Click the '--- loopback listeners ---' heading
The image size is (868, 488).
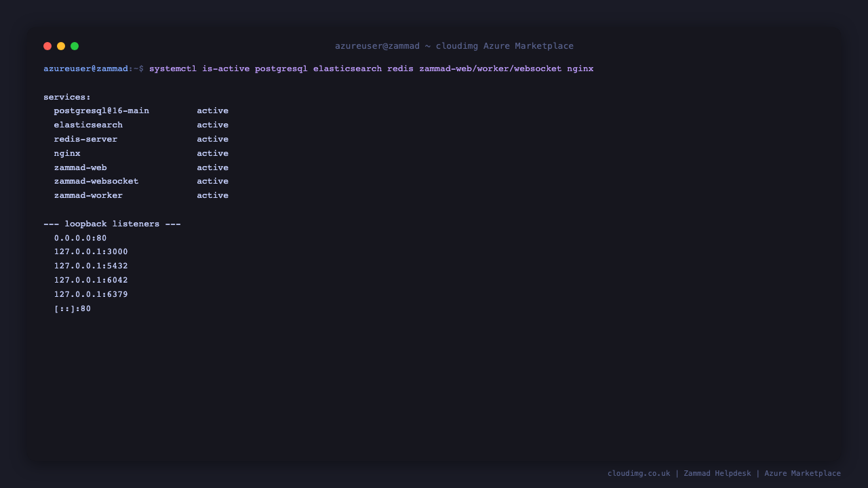(x=112, y=224)
